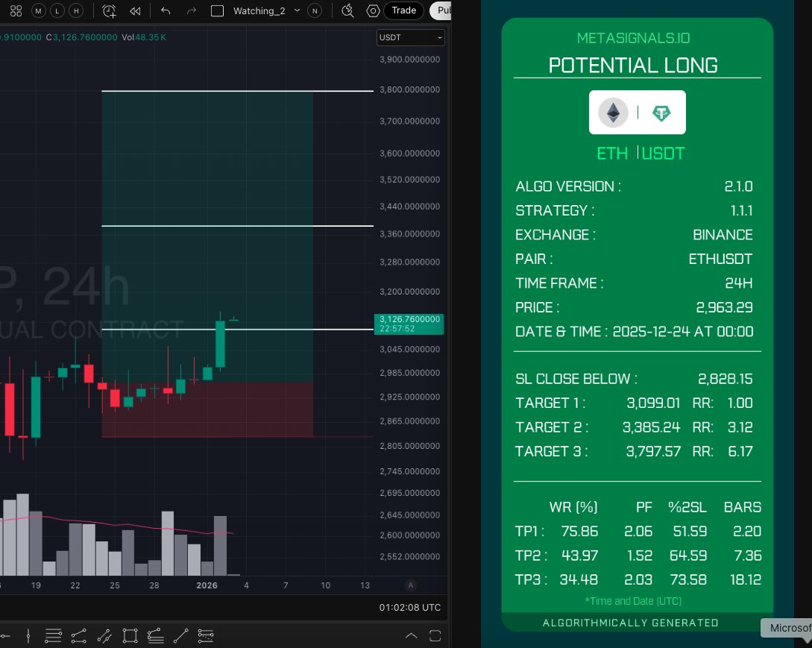Select the trend line drawing tool
812x648 pixels.
(x=180, y=635)
